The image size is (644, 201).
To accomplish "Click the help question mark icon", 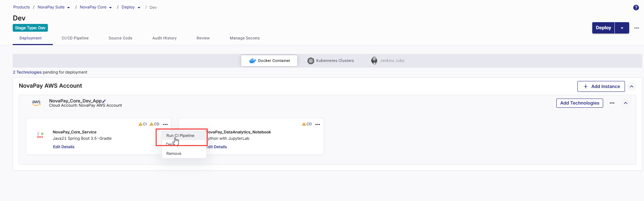I will click(x=636, y=7).
